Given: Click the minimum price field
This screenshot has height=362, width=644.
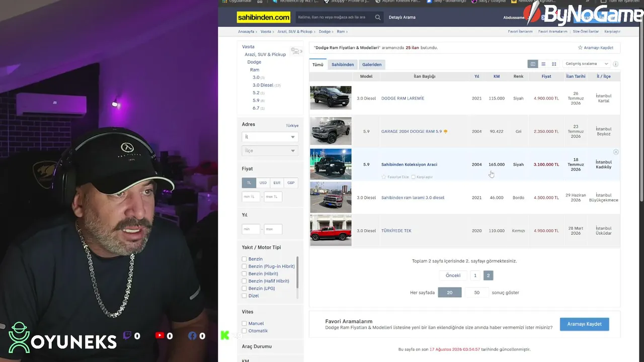Looking at the screenshot, I should pos(251,197).
